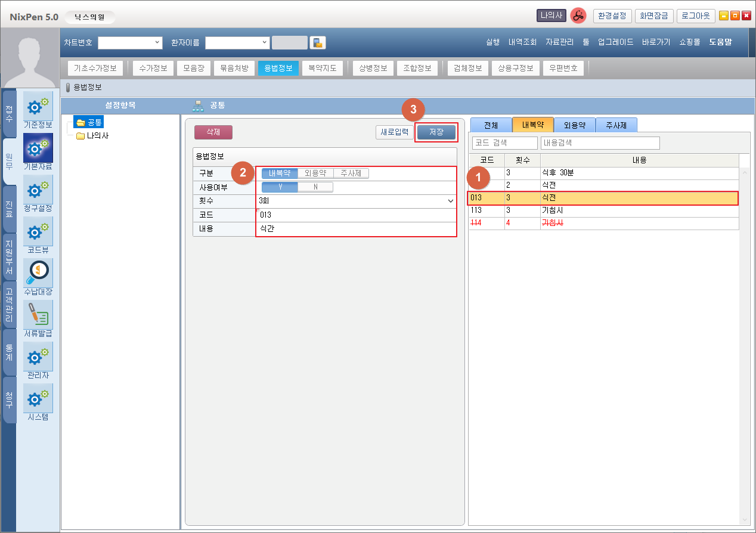756x533 pixels.
Task: Open the 관리자 admin icon
Action: (38, 357)
